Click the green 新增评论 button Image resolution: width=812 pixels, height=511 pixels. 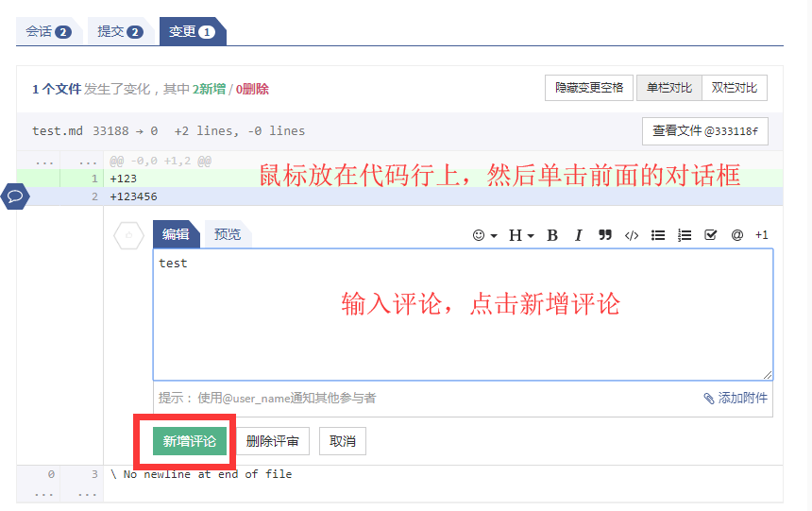pyautogui.click(x=189, y=441)
